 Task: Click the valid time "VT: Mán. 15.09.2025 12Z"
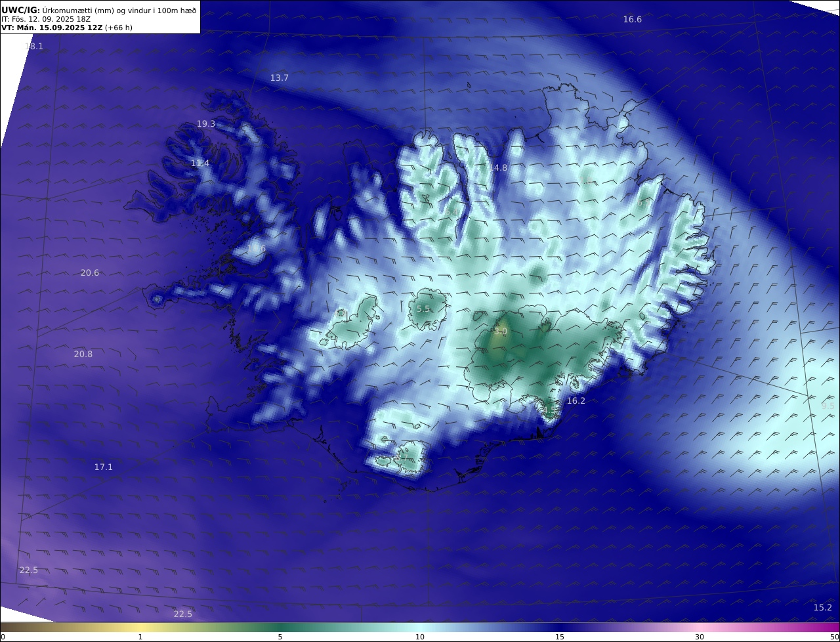tap(52, 28)
